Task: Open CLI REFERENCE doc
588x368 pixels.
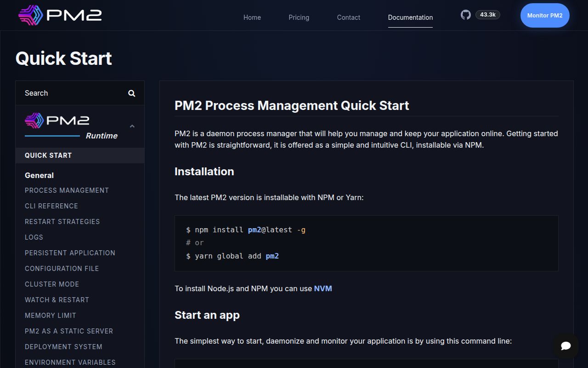Action: pos(51,206)
